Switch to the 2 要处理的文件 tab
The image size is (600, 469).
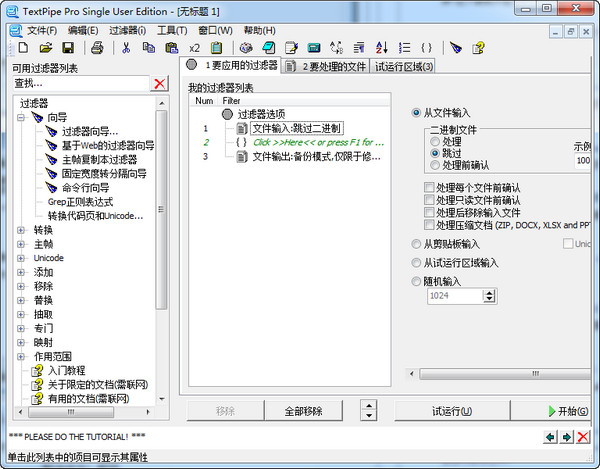click(x=326, y=67)
